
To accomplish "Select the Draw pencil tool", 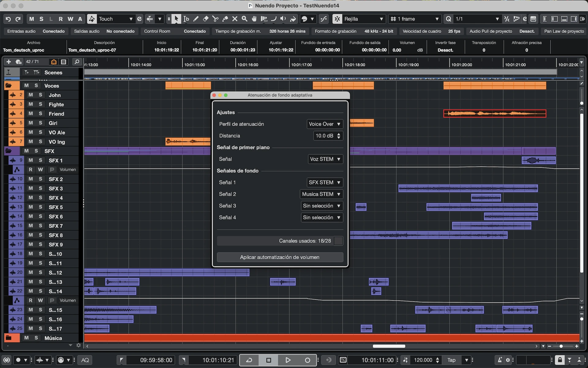I will pos(196,19).
